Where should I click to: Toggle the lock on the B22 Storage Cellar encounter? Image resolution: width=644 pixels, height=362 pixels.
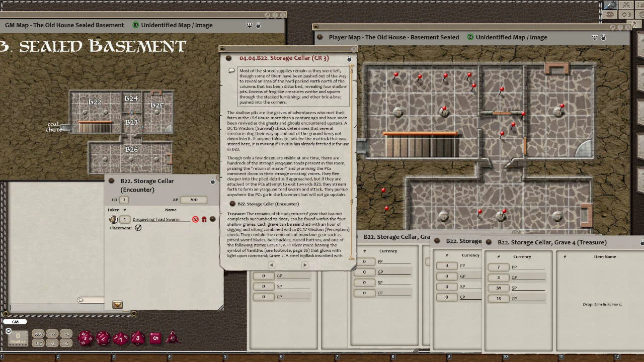[213, 181]
